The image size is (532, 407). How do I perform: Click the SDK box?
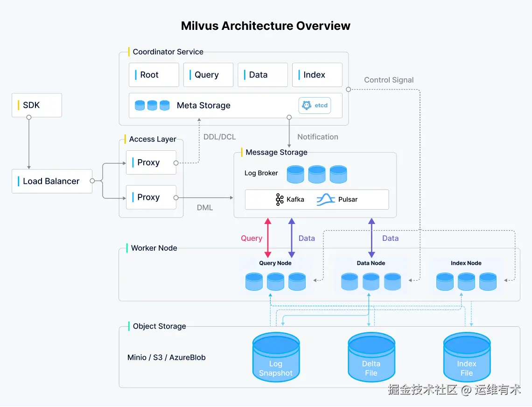tap(36, 105)
